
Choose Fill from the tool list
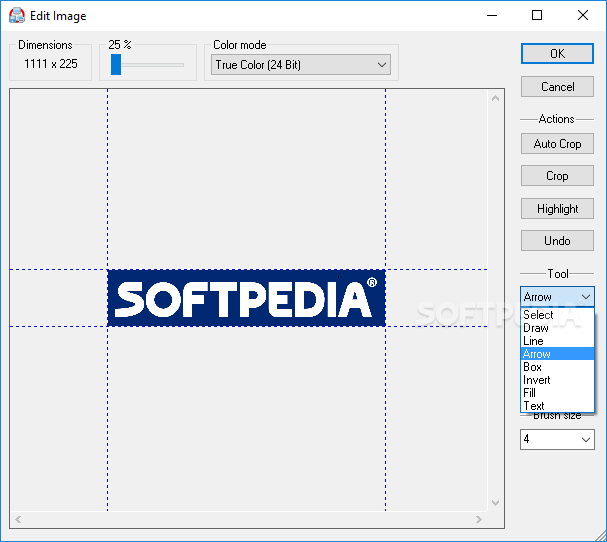point(557,393)
